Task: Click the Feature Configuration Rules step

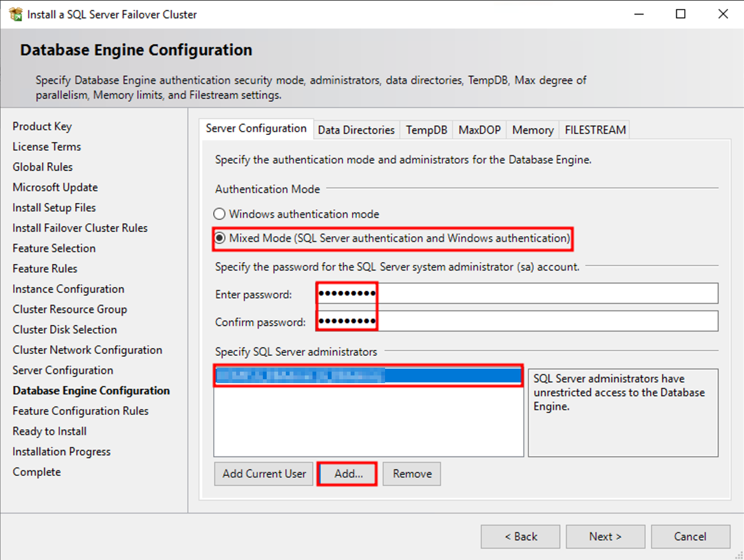Action: click(x=80, y=411)
